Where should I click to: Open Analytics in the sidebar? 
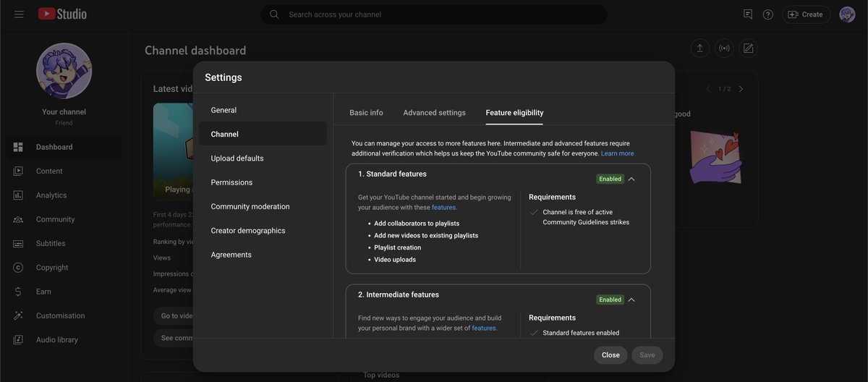64,195
